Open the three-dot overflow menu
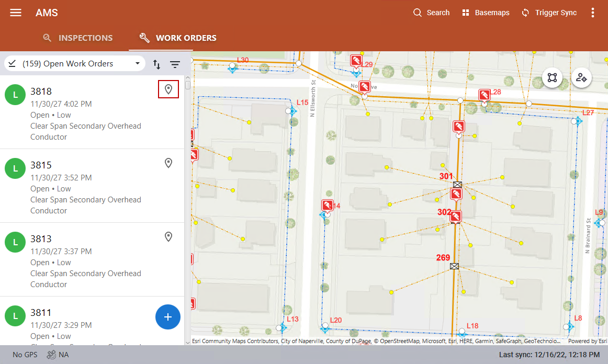608x364 pixels. point(593,13)
